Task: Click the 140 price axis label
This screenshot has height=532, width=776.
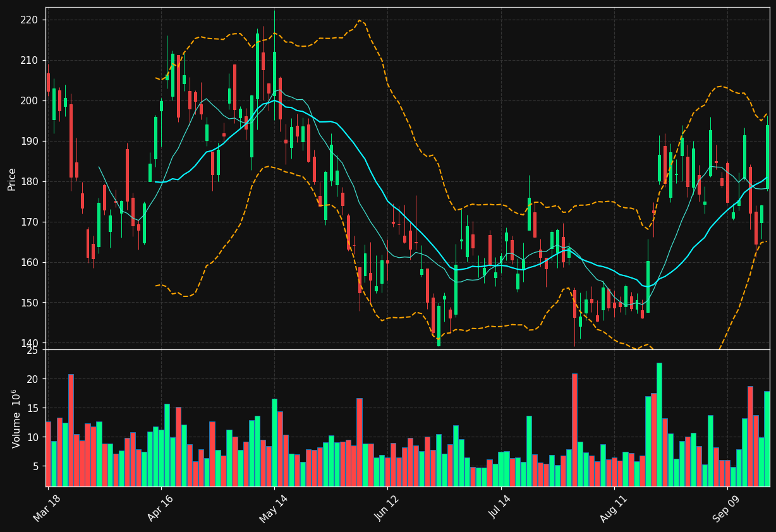Action: 29,343
